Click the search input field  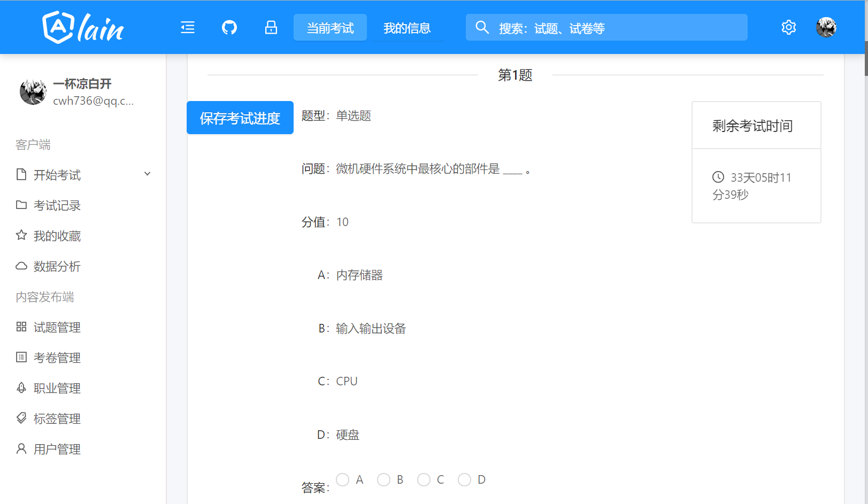[615, 28]
